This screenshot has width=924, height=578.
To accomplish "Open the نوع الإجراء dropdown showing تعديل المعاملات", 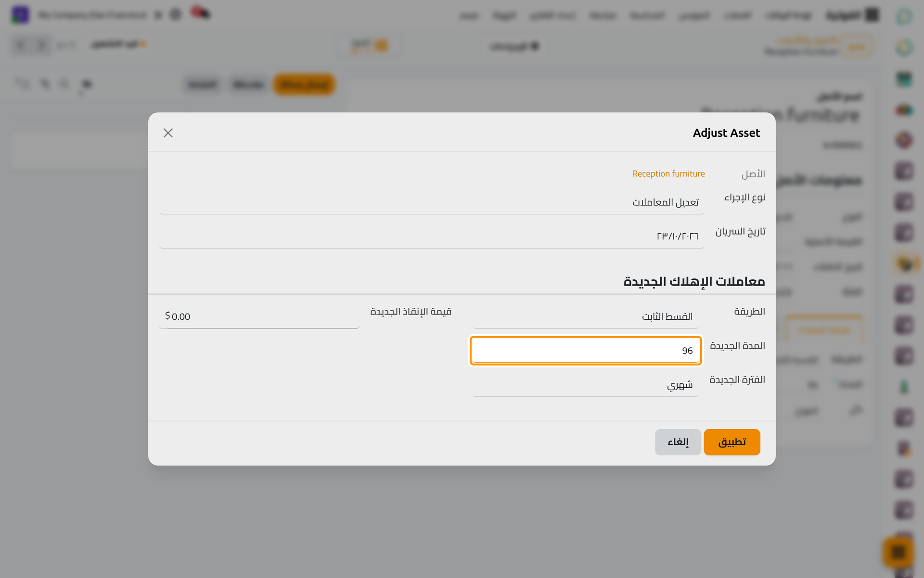I will click(x=432, y=202).
